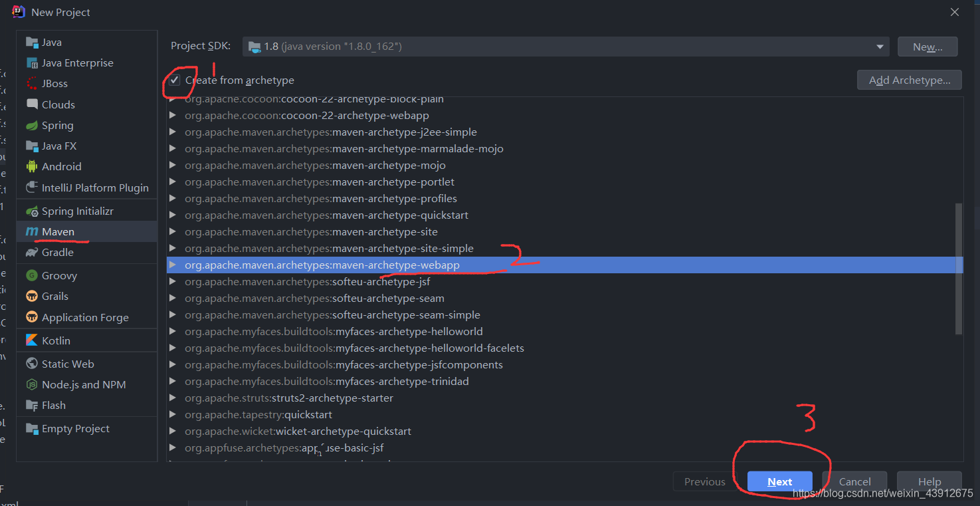Click the Groovy green icon
This screenshot has height=506, width=980.
32,275
